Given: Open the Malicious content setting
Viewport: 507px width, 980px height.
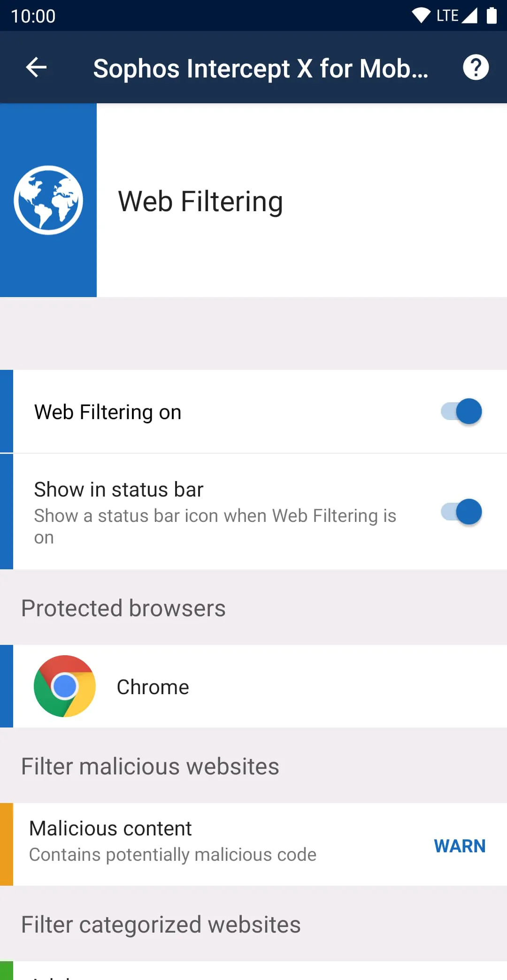Looking at the screenshot, I should click(x=188, y=840).
